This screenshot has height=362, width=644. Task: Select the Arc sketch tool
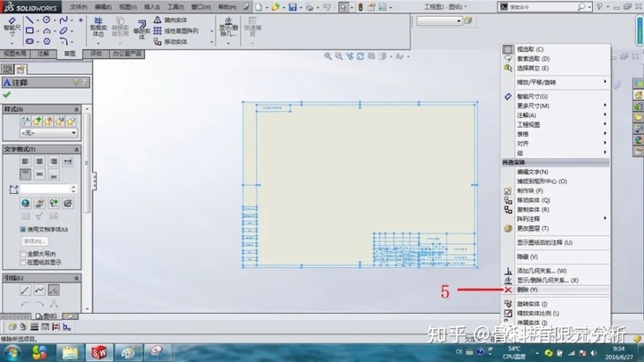(47, 30)
